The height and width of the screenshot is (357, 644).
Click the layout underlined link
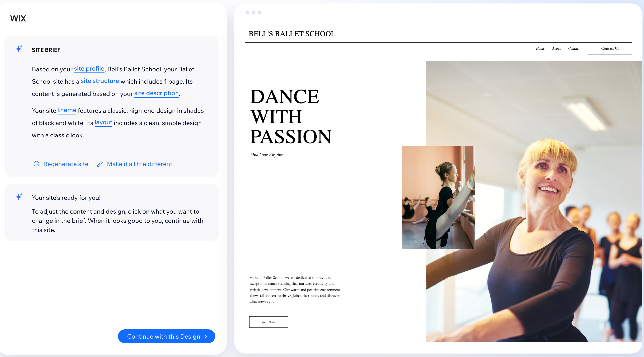pyautogui.click(x=103, y=122)
